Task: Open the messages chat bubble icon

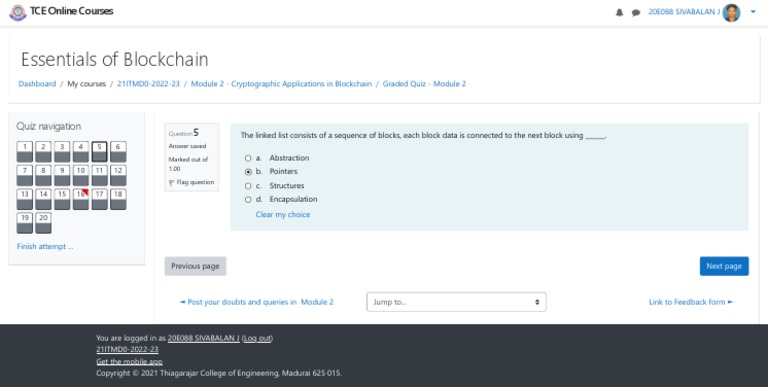Action: tap(636, 13)
